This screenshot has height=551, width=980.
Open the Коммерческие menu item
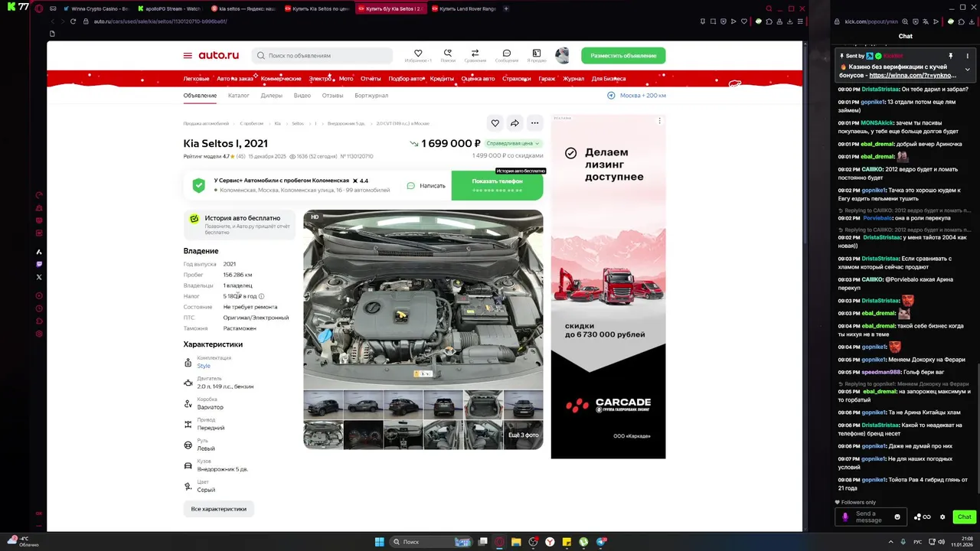281,79
